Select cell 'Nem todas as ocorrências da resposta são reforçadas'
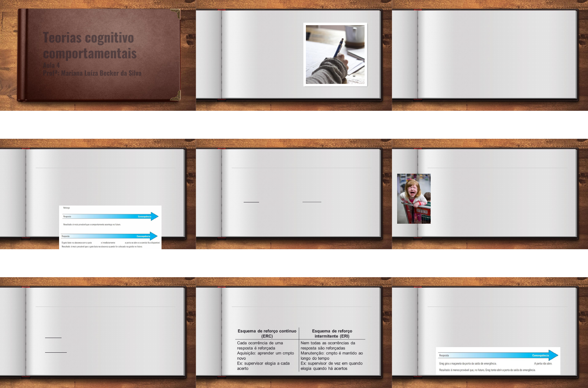This screenshot has height=388, width=588. point(328,345)
